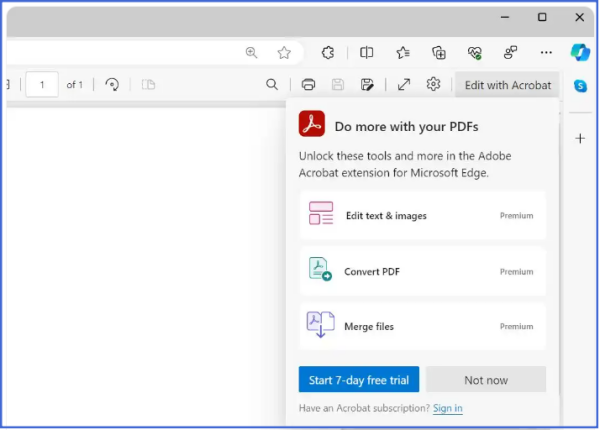The image size is (600, 430).
Task: Start the 7-day free trial
Action: tap(358, 380)
